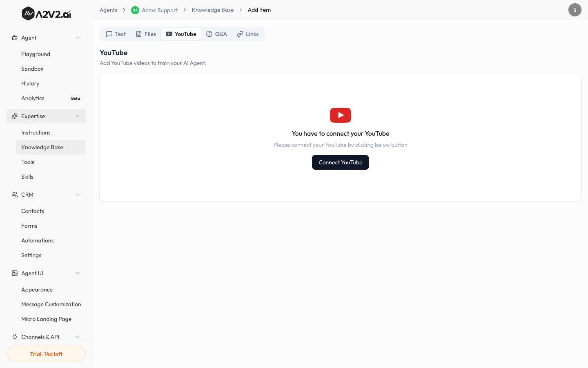This screenshot has height=368, width=588.
Task: Click the Links tab chain icon
Action: click(x=240, y=34)
